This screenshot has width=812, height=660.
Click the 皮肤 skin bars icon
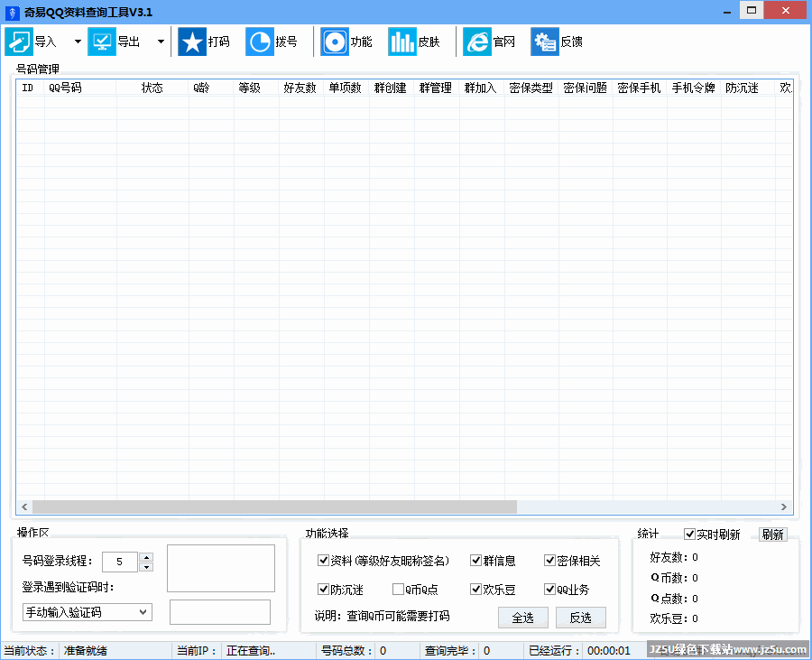(401, 42)
